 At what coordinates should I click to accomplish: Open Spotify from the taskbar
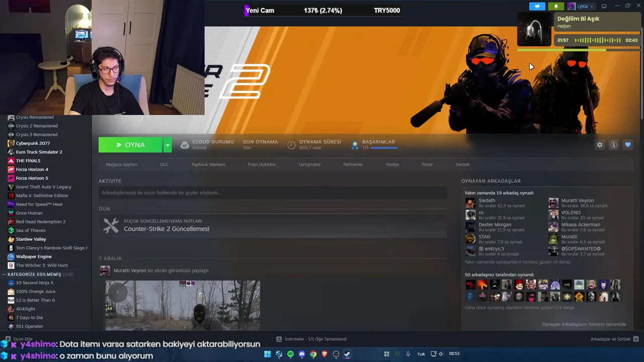290,354
